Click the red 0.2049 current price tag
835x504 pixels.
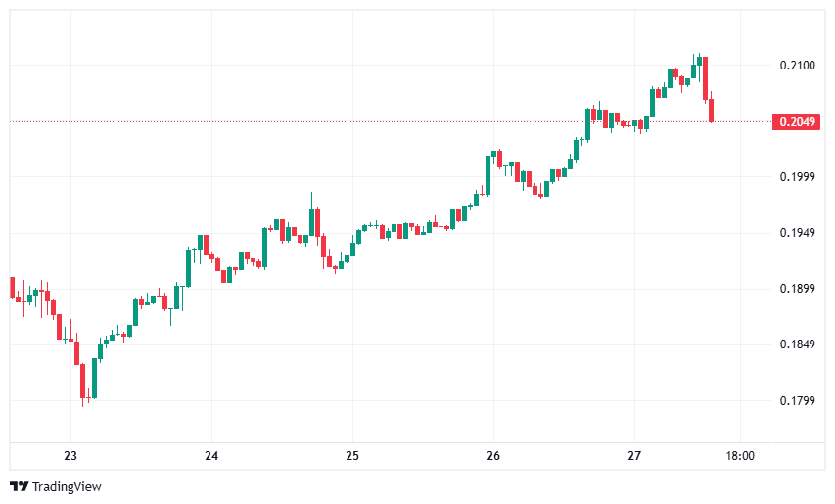click(x=794, y=122)
